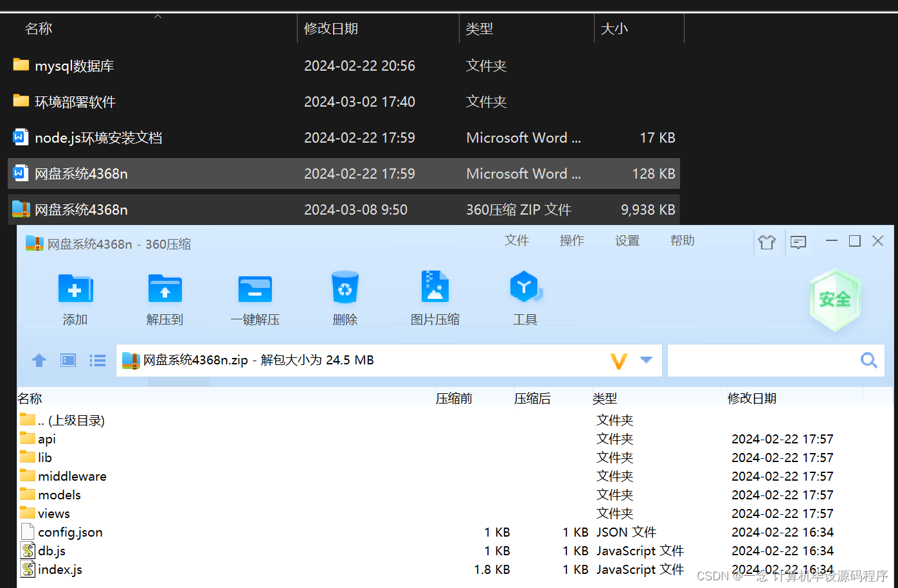Click the 安全 security badge
The width and height of the screenshot is (898, 588).
pos(835,298)
